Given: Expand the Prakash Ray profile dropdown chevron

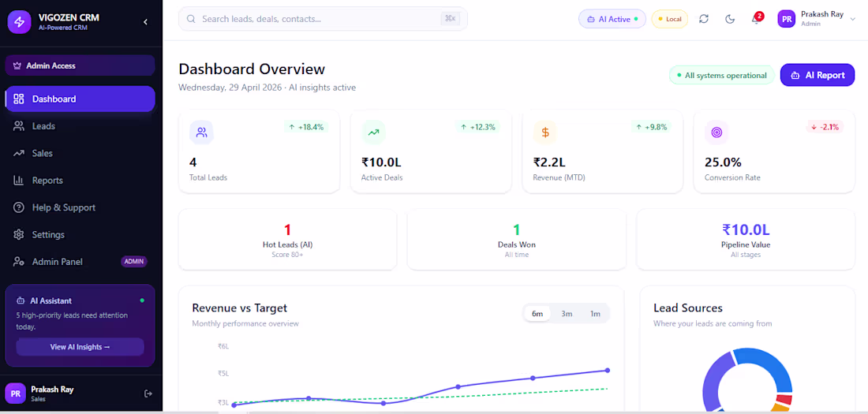Looking at the screenshot, I should pyautogui.click(x=853, y=19).
